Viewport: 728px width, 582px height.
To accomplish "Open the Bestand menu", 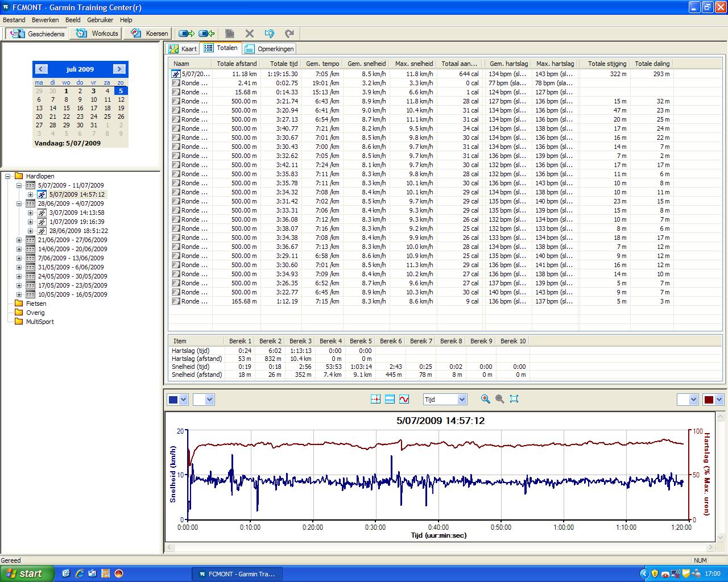I will click(x=14, y=20).
